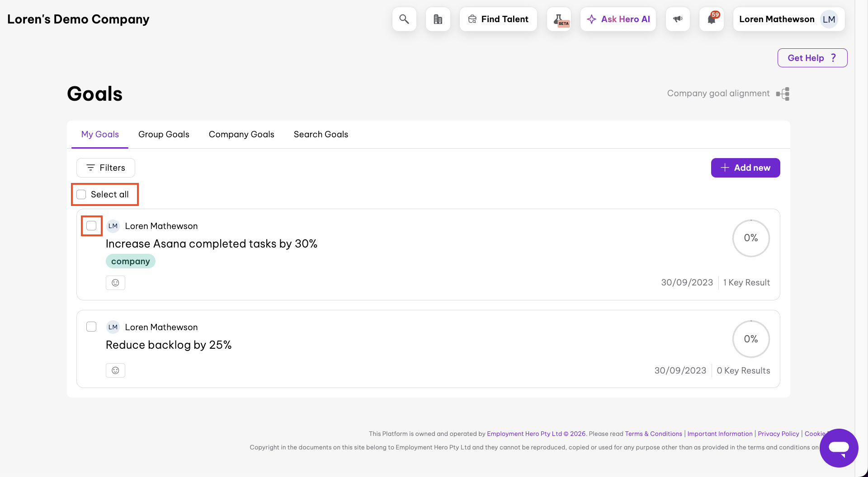Viewport: 868px width, 477px height.
Task: Open the Loren Mathewson user menu
Action: [788, 19]
